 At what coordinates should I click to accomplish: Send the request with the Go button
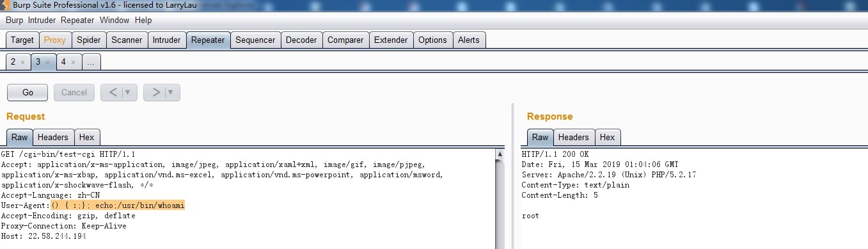pyautogui.click(x=28, y=92)
